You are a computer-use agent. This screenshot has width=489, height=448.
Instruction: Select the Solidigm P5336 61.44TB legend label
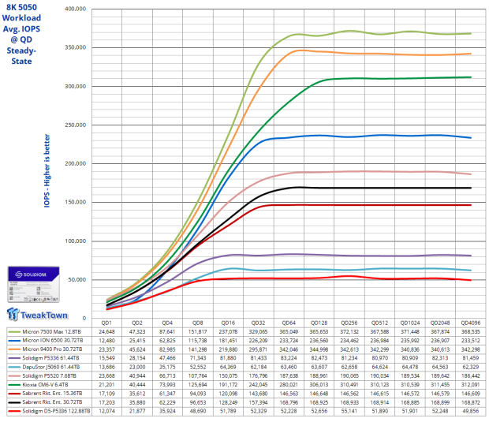[50, 358]
